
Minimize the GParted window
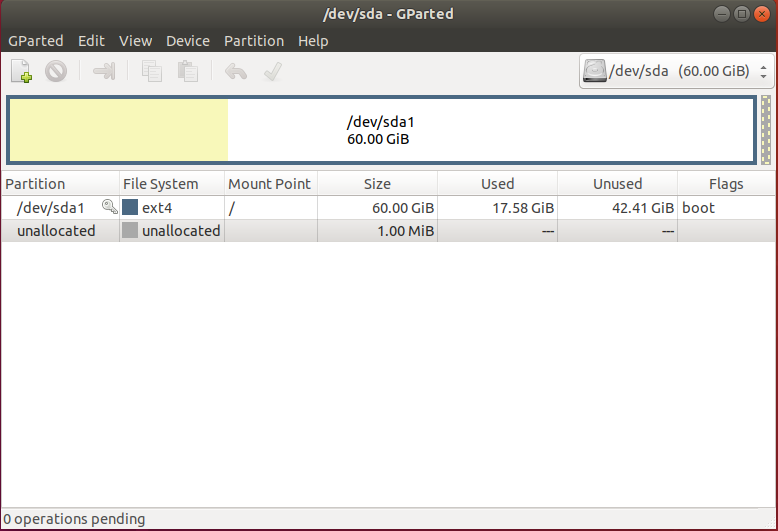tap(721, 14)
